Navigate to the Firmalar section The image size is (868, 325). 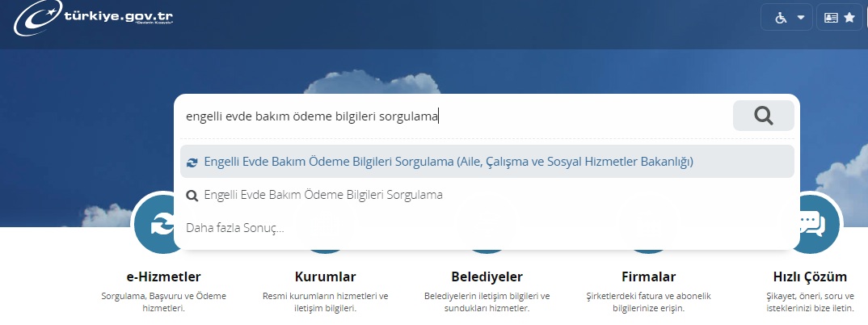(648, 276)
